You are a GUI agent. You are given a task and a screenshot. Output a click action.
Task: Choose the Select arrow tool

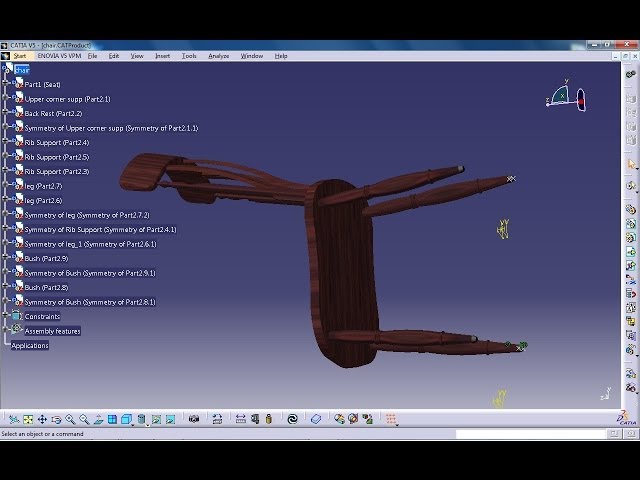[631, 164]
